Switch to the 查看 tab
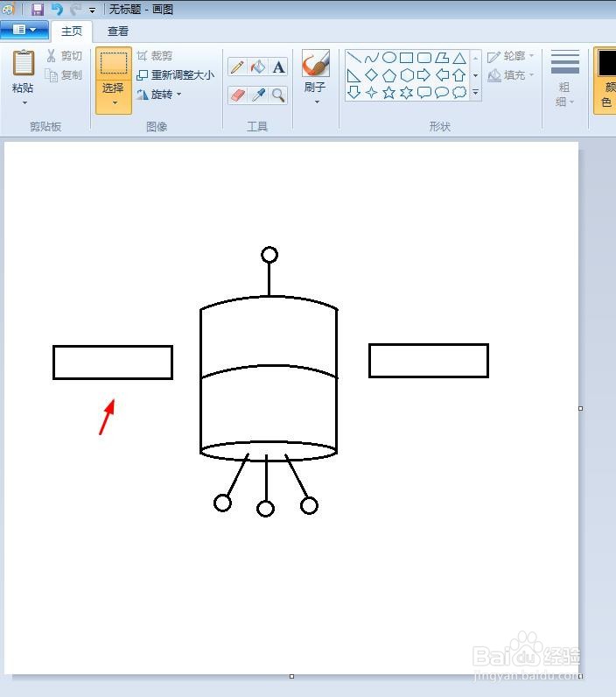This screenshot has height=697, width=616. click(118, 32)
